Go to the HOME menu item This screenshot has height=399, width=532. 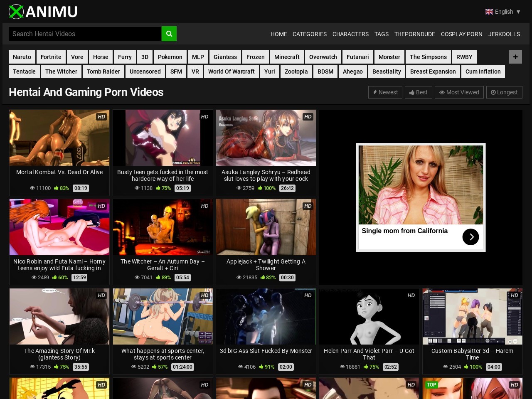[279, 34]
